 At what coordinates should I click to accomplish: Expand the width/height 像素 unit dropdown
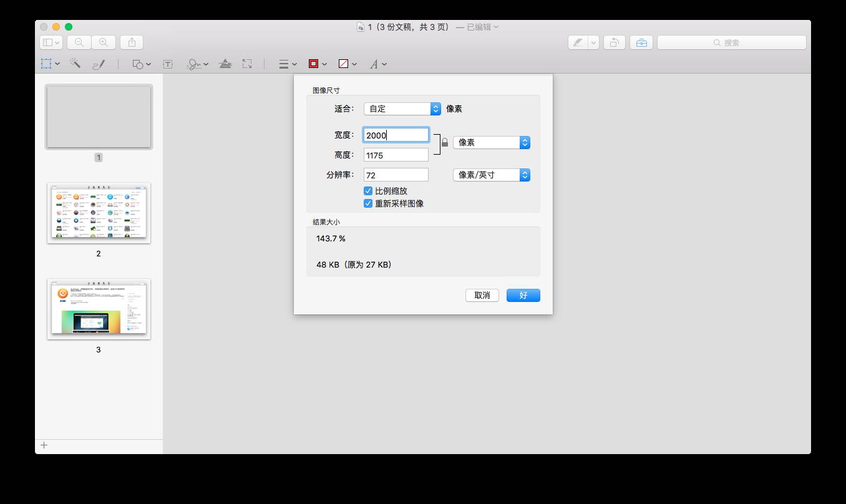[491, 142]
